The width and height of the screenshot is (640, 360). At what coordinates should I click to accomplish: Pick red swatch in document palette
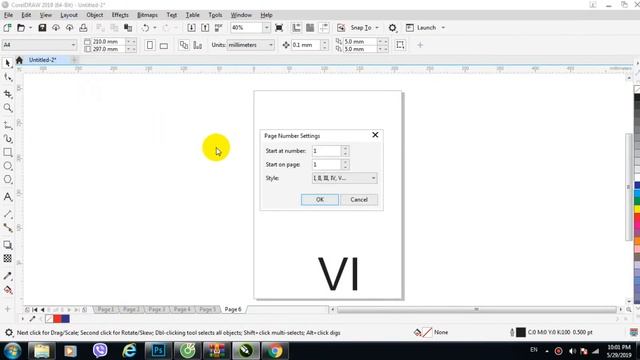58,319
